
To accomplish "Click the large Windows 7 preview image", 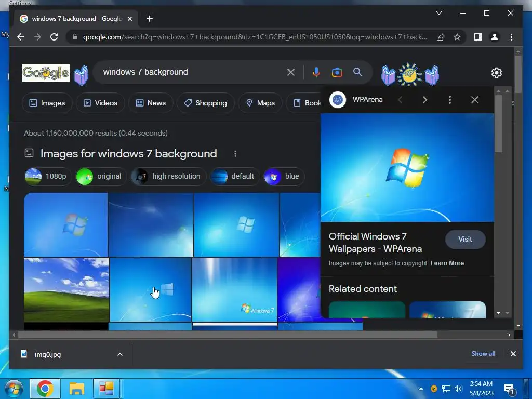I will pos(407,168).
